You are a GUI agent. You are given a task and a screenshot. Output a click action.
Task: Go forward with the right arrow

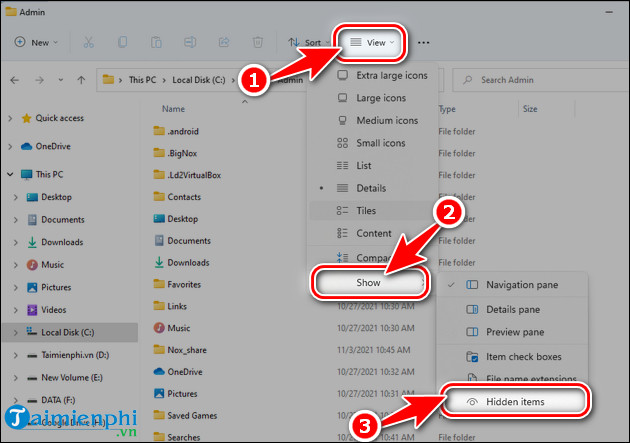[39, 80]
